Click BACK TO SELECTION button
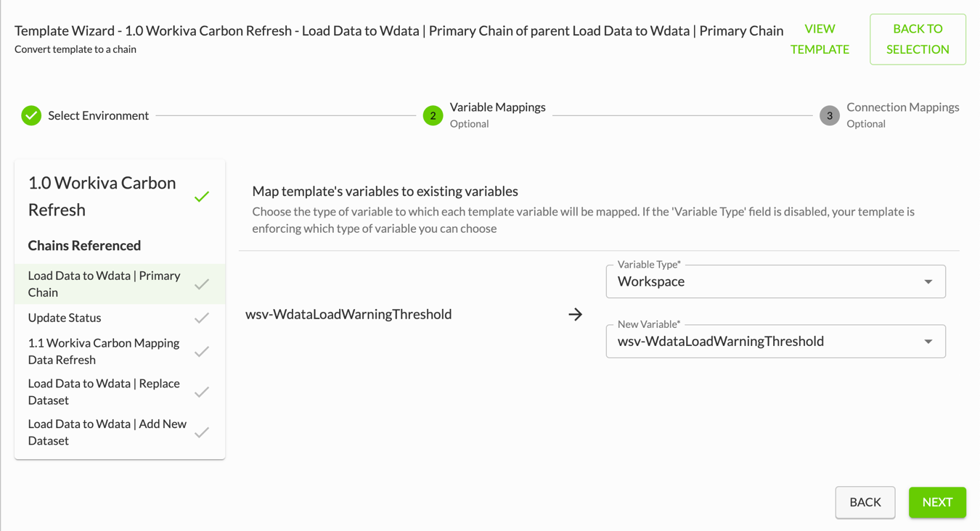The height and width of the screenshot is (531, 980). coord(918,39)
